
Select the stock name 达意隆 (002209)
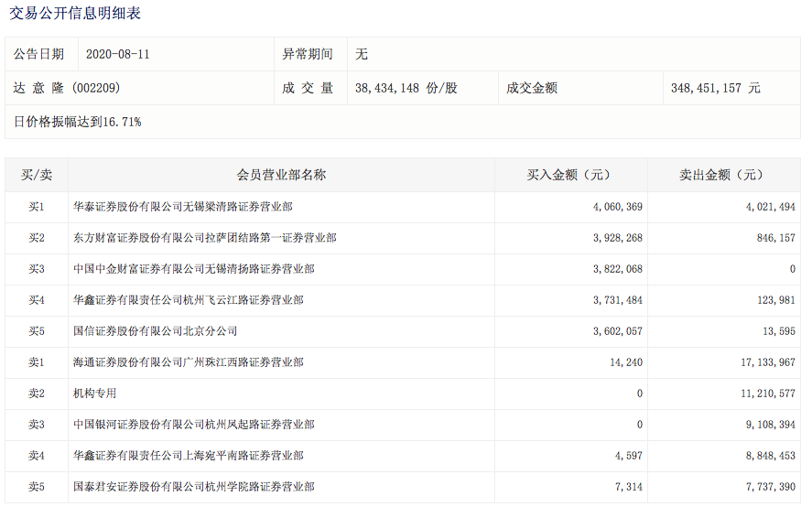66,88
